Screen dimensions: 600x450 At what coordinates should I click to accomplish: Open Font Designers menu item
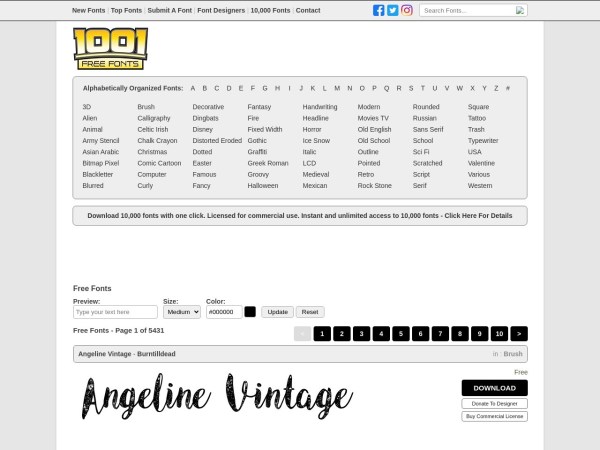[221, 10]
